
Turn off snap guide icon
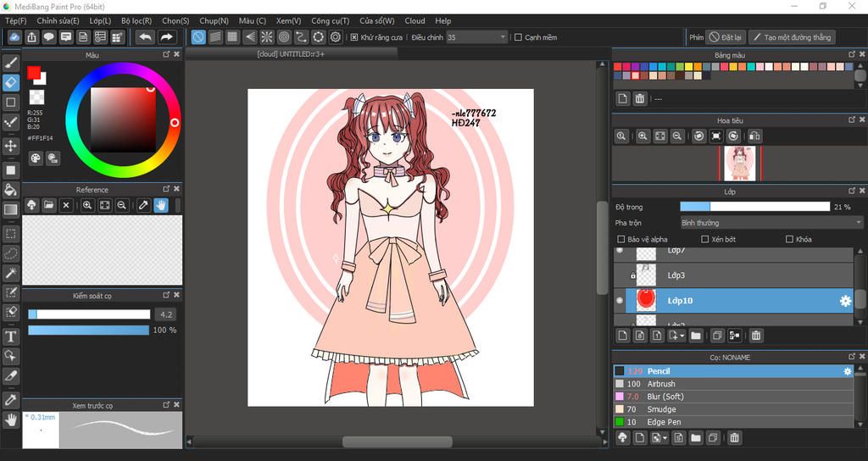tap(198, 37)
